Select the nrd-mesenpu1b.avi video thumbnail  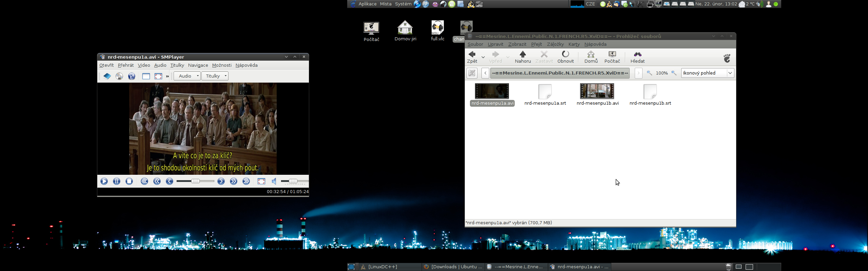(x=597, y=91)
